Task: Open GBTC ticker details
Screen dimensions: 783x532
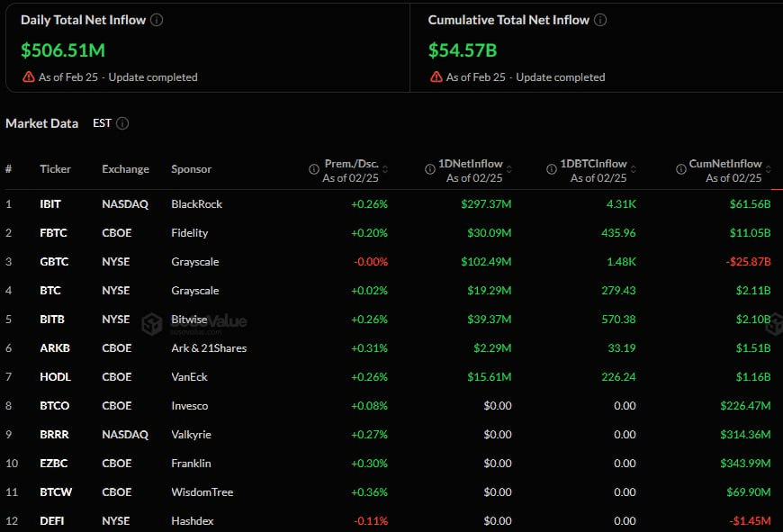Action: click(x=52, y=262)
